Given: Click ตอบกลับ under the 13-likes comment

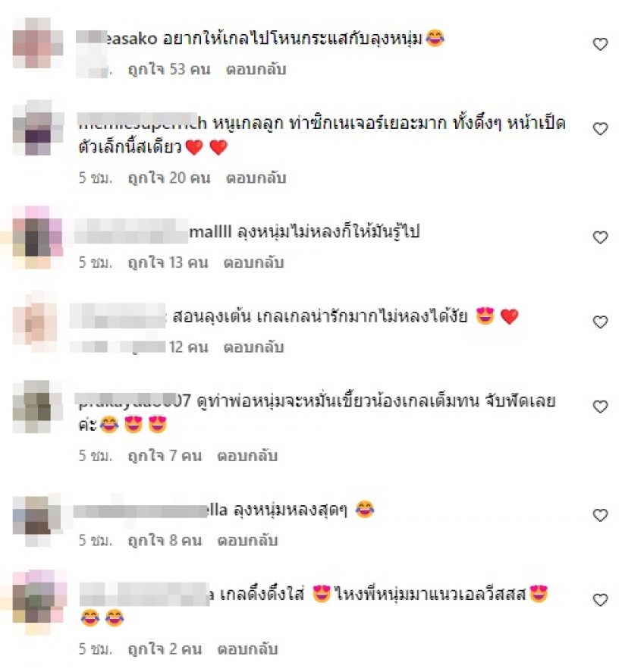Looking at the screenshot, I should (253, 262).
